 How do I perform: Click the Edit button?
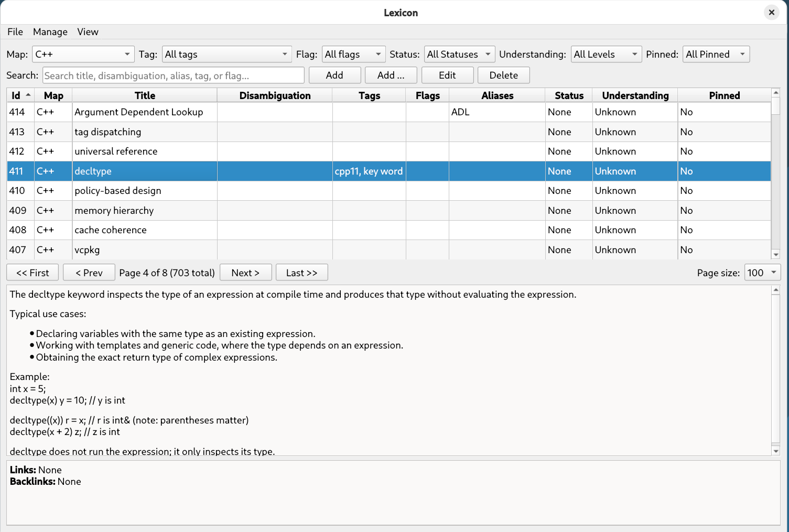tap(447, 75)
